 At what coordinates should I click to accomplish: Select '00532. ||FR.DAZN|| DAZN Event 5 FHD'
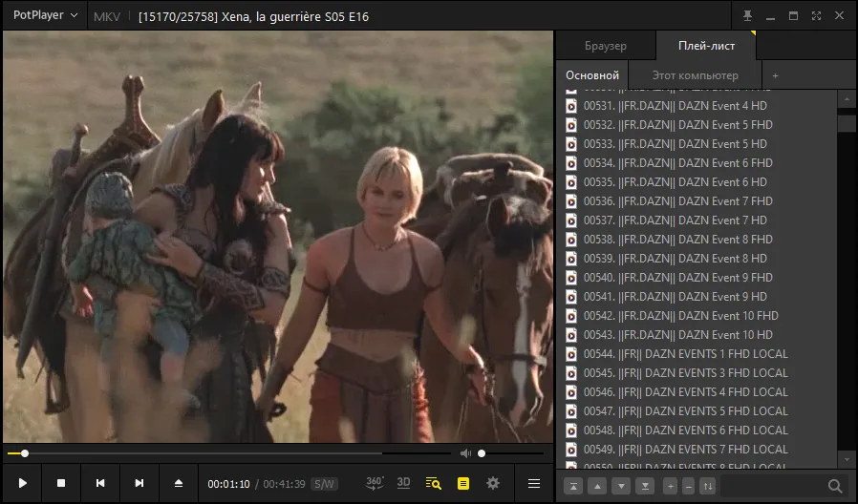[697, 125]
